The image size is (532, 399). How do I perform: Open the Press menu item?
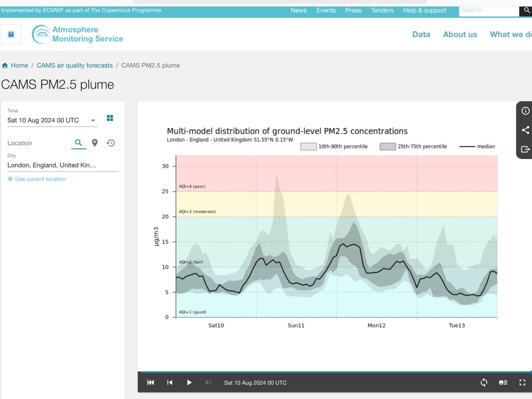click(x=353, y=10)
